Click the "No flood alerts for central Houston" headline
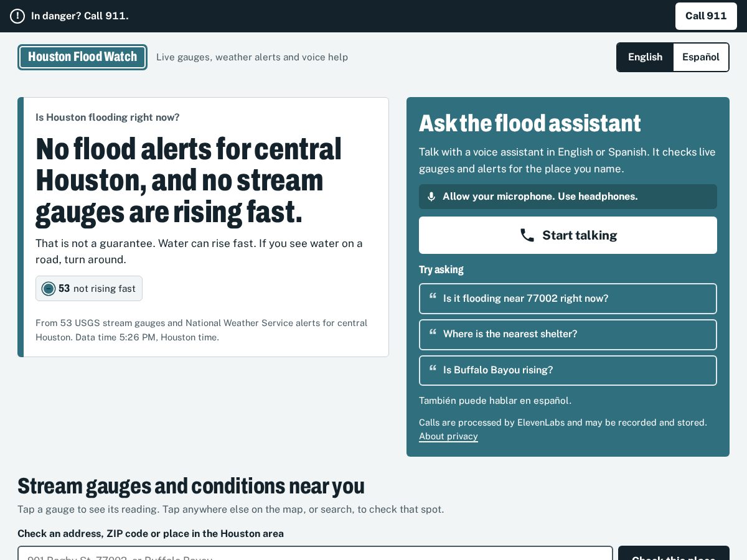This screenshot has height=560, width=747. pos(189,180)
